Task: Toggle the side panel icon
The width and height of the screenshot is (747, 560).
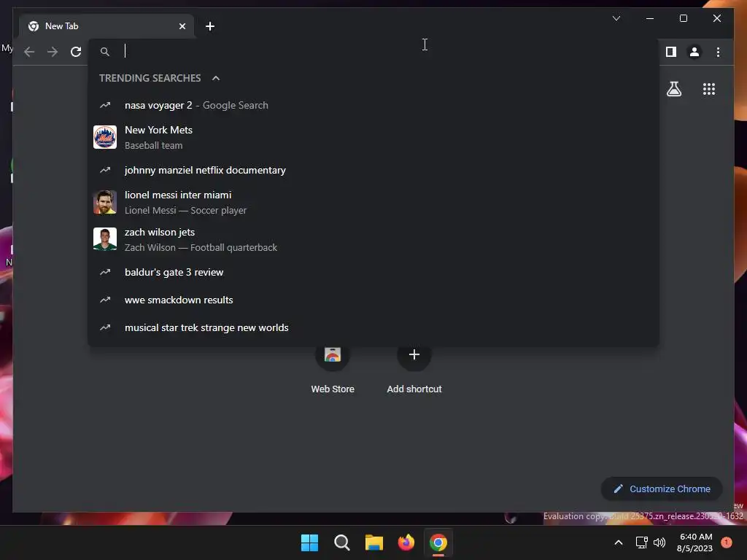Action: 671,52
